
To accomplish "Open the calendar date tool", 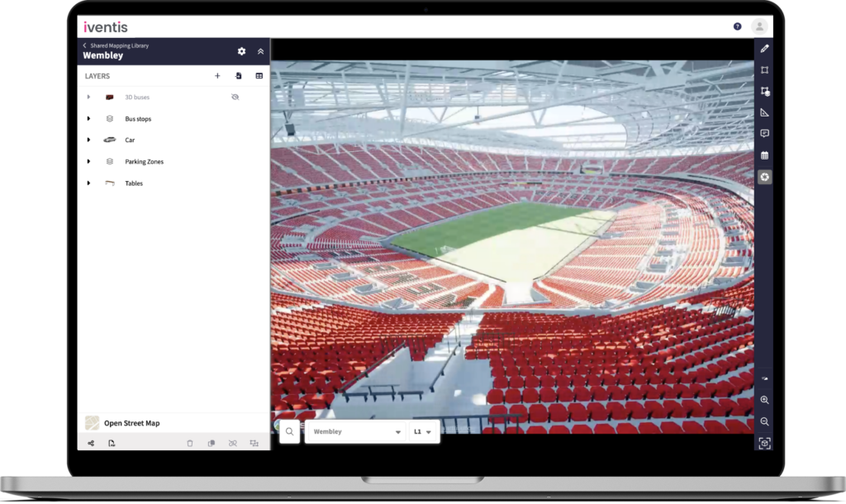I will pos(764,155).
